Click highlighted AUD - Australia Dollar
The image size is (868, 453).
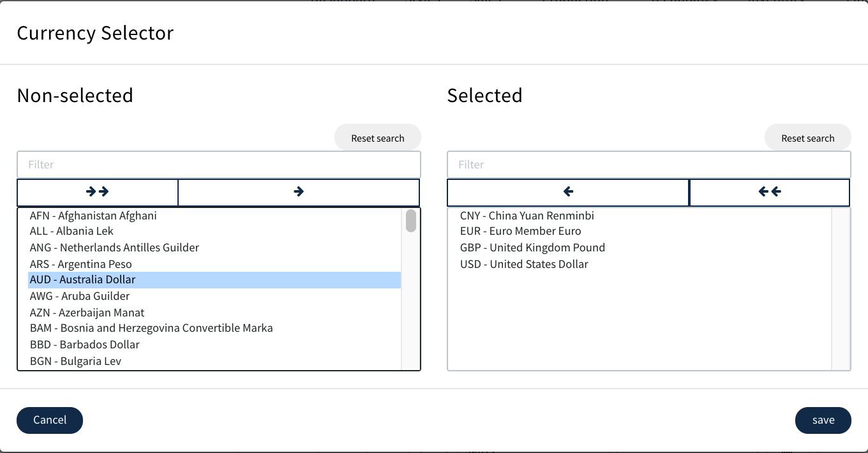pyautogui.click(x=83, y=279)
